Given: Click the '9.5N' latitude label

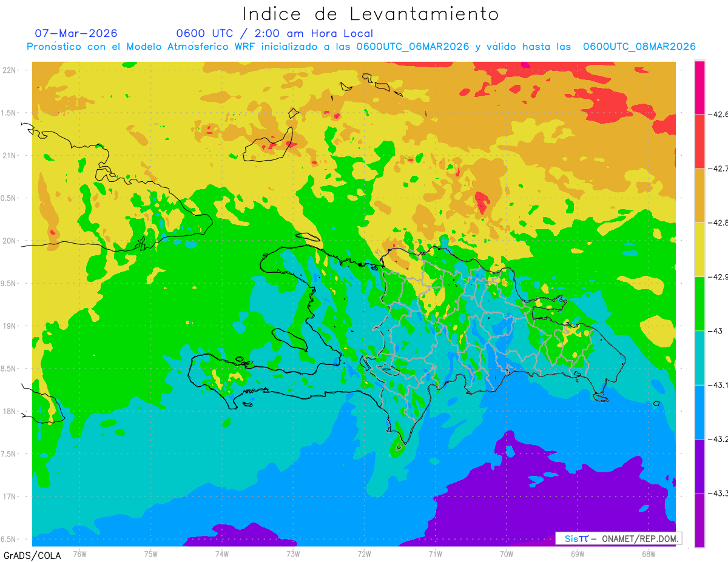Looking at the screenshot, I should [x=9, y=284].
